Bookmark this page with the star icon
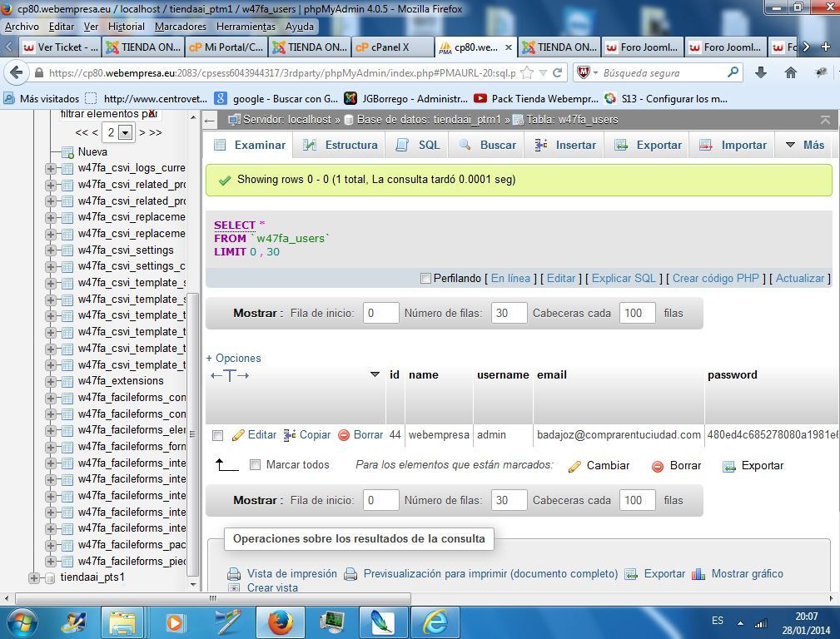 pyautogui.click(x=528, y=72)
